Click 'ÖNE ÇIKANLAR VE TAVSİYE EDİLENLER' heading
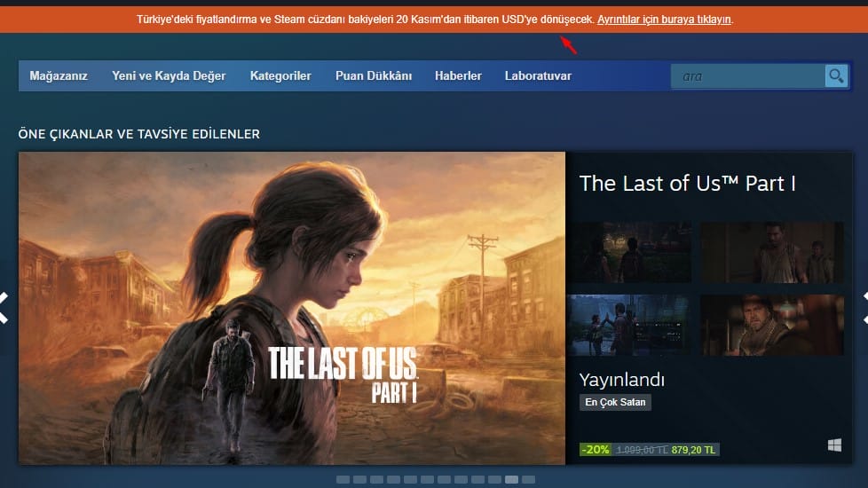This screenshot has height=488, width=868. [x=139, y=134]
